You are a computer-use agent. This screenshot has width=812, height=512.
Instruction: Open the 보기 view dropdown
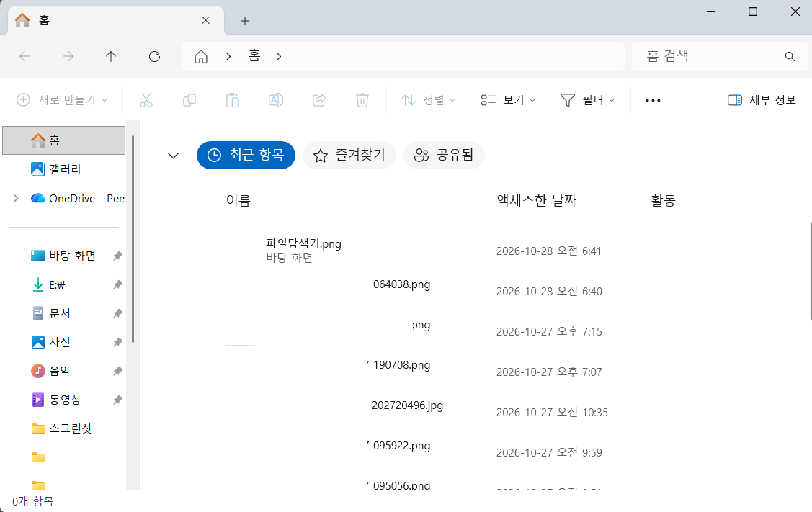click(508, 100)
